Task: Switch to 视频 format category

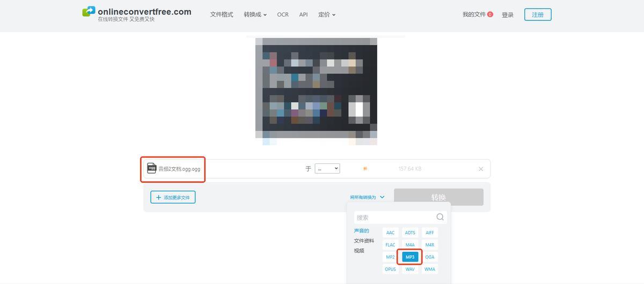Action: (x=359, y=250)
